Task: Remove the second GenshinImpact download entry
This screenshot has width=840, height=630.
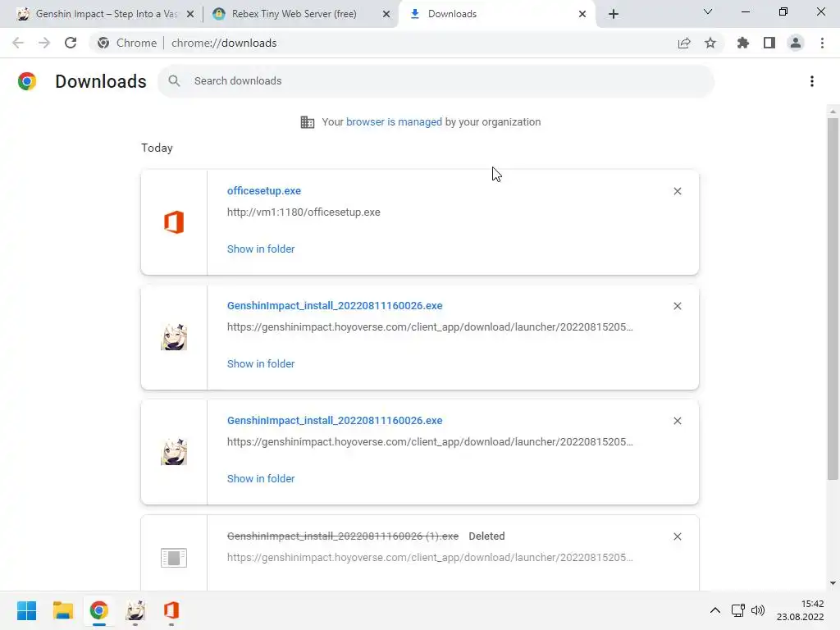Action: 678,306
